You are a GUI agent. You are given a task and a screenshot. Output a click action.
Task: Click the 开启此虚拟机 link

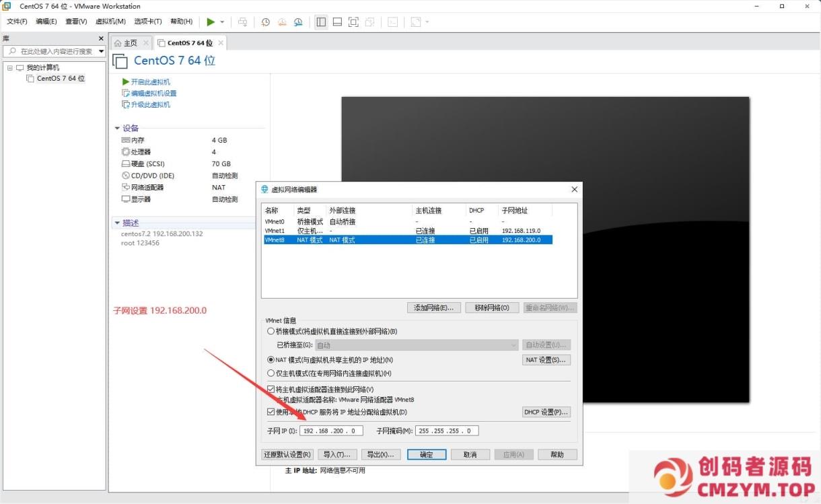(151, 82)
